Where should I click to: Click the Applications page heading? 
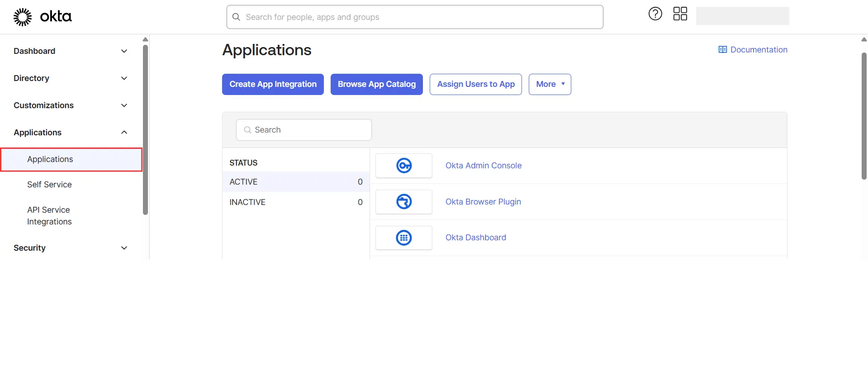(x=267, y=50)
